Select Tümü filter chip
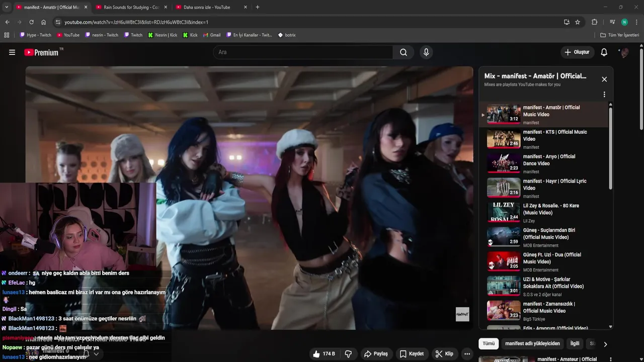Screen dimensions: 644x362 pos(489,343)
